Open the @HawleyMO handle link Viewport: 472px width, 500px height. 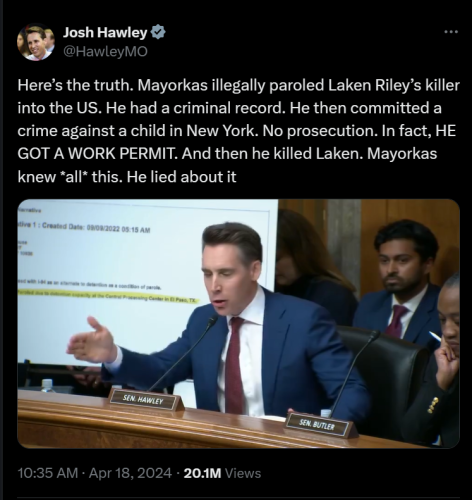[105, 51]
